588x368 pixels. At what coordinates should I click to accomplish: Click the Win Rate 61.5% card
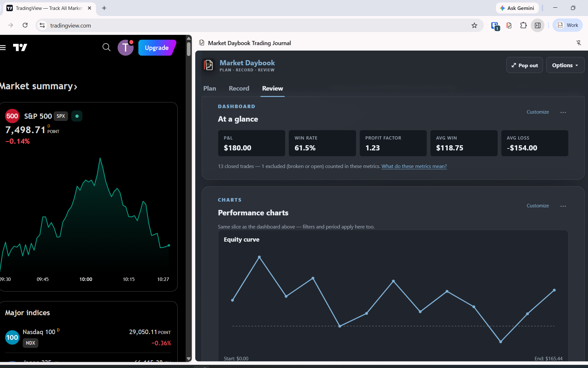click(322, 143)
